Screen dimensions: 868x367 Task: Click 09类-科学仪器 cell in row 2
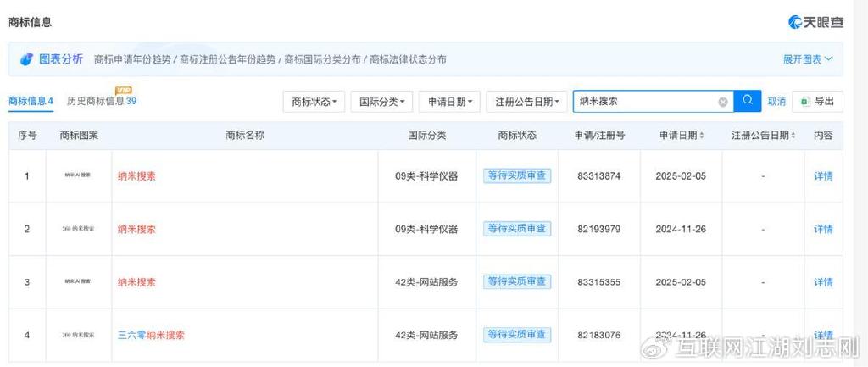click(x=426, y=229)
